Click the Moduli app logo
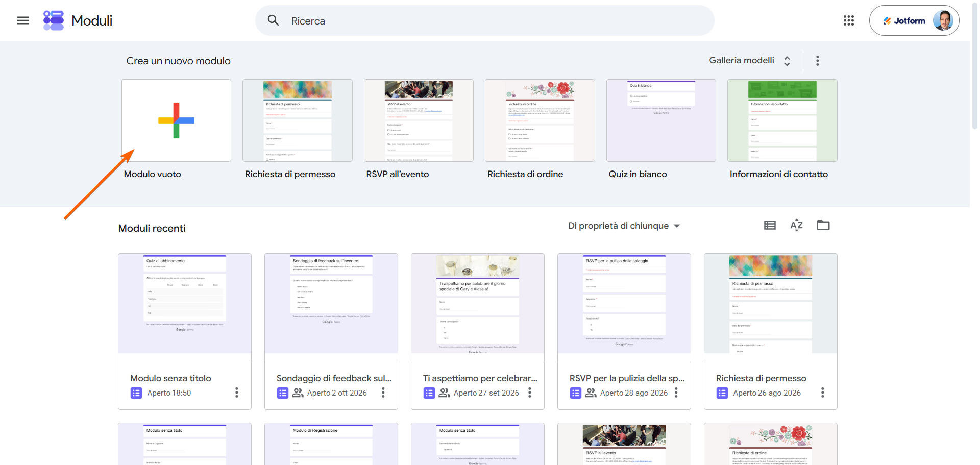980x465 pixels. point(54,20)
